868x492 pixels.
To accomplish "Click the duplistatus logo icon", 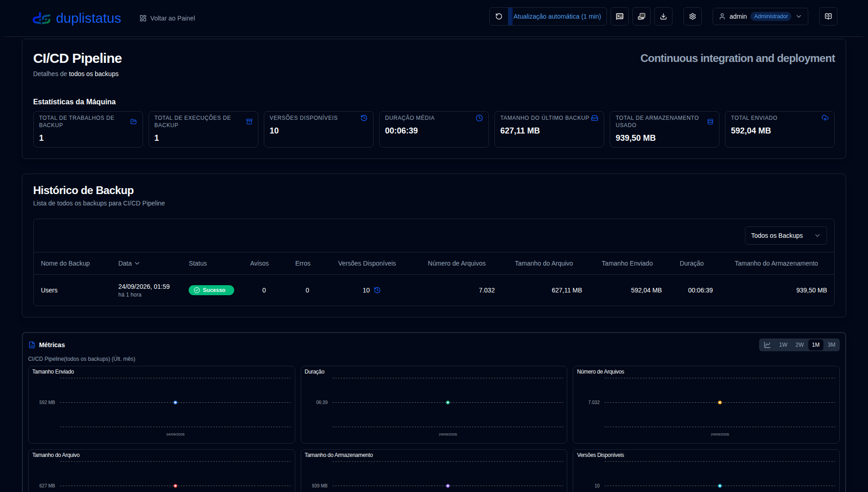I will [41, 18].
